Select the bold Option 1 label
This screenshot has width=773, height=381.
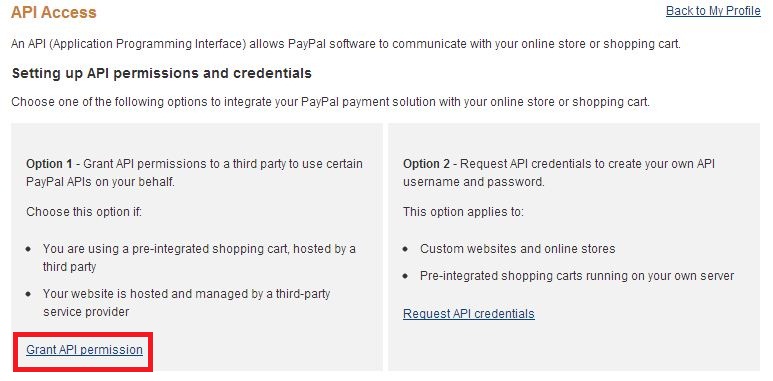pyautogui.click(x=49, y=164)
